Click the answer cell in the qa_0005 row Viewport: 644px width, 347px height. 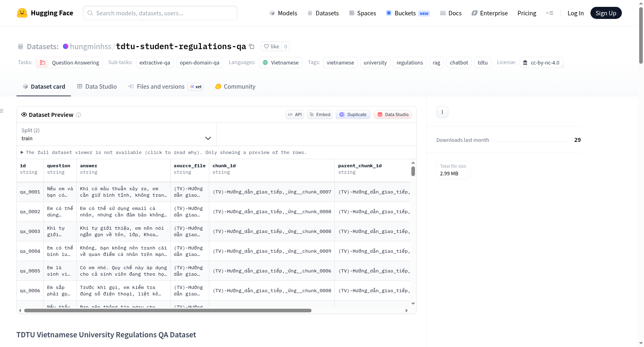coord(124,271)
